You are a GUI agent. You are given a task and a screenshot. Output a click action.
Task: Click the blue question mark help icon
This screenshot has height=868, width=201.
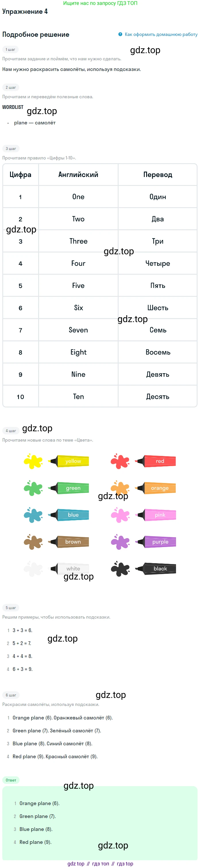[x=120, y=34]
